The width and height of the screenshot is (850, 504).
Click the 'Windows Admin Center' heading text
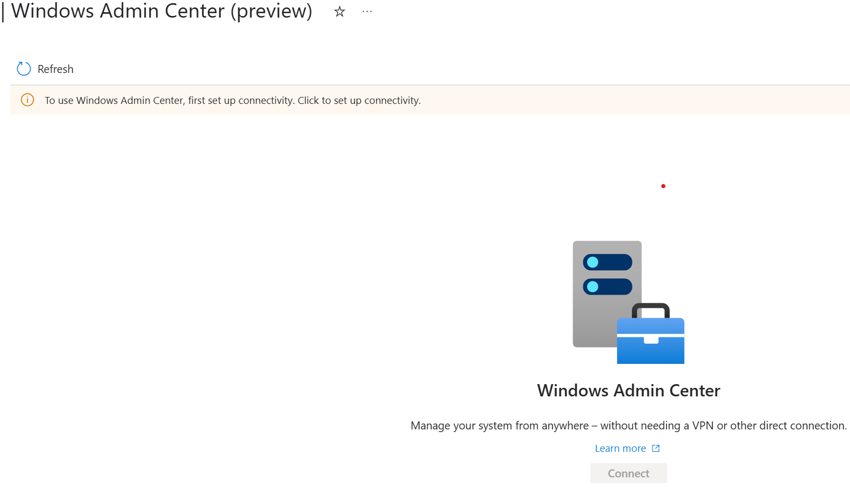coord(628,391)
